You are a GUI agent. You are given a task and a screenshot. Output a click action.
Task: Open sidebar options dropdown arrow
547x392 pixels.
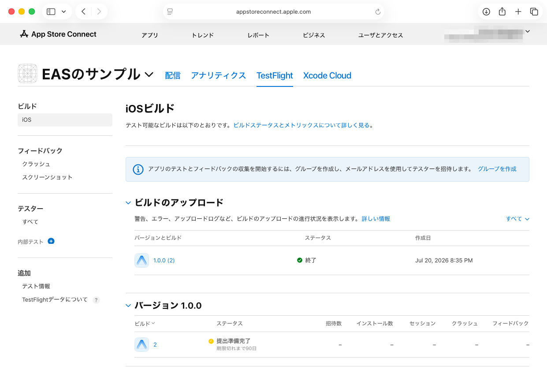64,12
